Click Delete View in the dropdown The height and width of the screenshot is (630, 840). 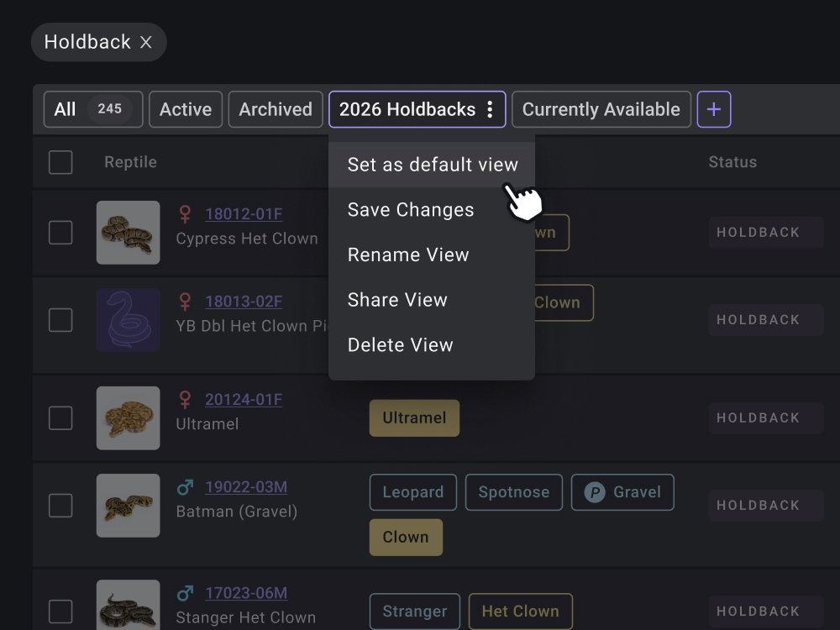[400, 344]
